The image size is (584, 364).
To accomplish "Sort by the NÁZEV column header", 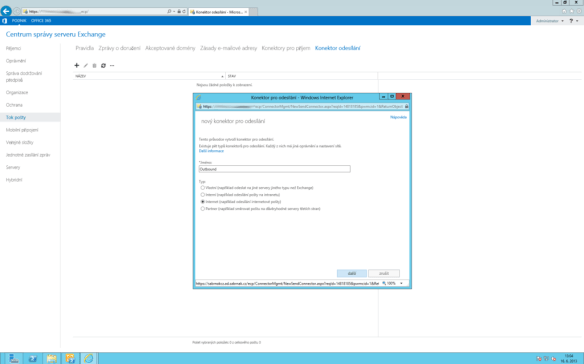I will coord(149,76).
